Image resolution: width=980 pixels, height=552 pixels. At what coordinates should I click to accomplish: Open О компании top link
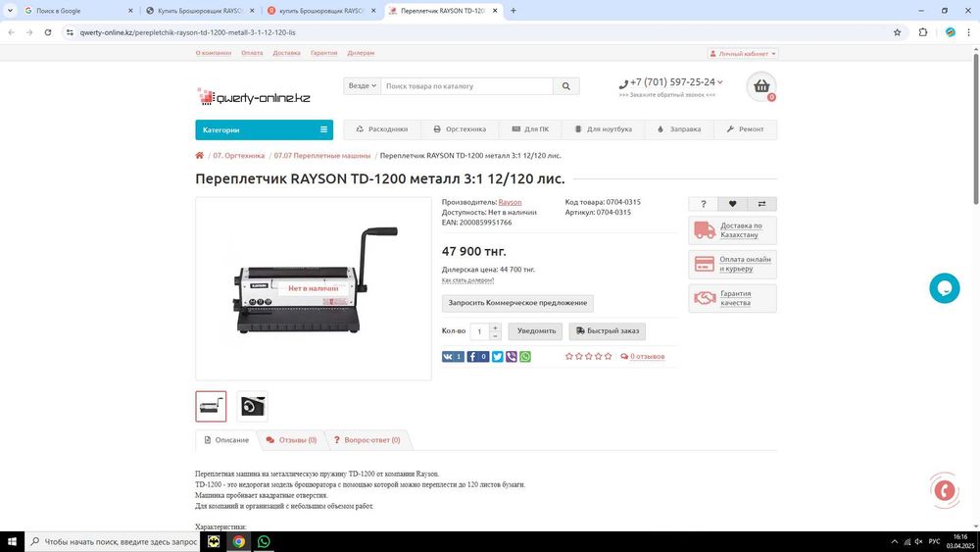pyautogui.click(x=213, y=53)
